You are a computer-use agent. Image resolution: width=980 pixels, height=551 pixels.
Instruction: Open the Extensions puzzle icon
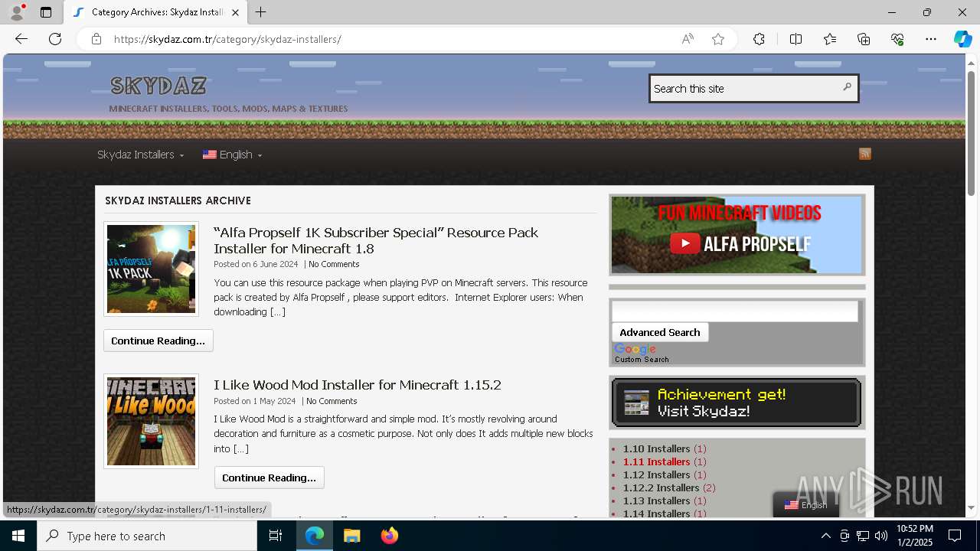[759, 39]
